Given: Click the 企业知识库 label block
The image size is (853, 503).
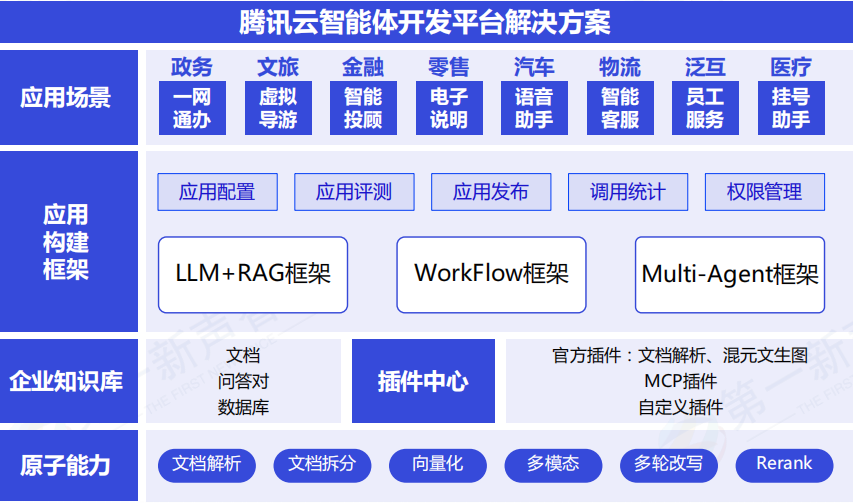Looking at the screenshot, I should pos(69,381).
